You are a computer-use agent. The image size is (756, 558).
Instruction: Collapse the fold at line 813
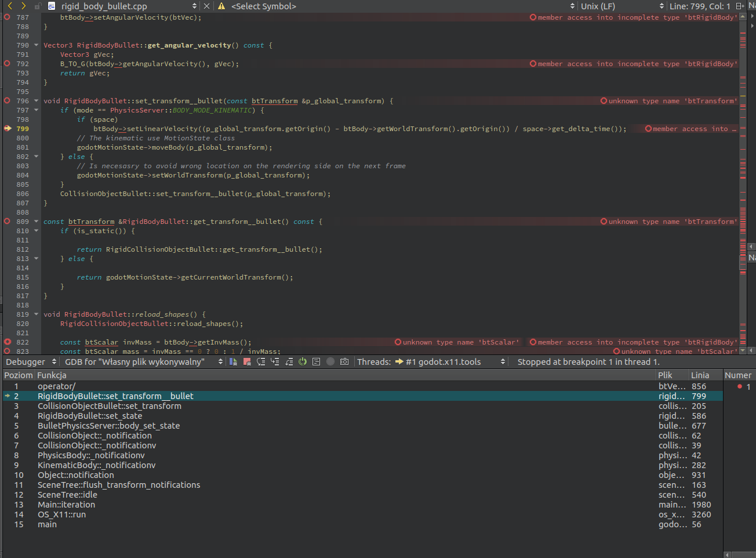point(36,258)
